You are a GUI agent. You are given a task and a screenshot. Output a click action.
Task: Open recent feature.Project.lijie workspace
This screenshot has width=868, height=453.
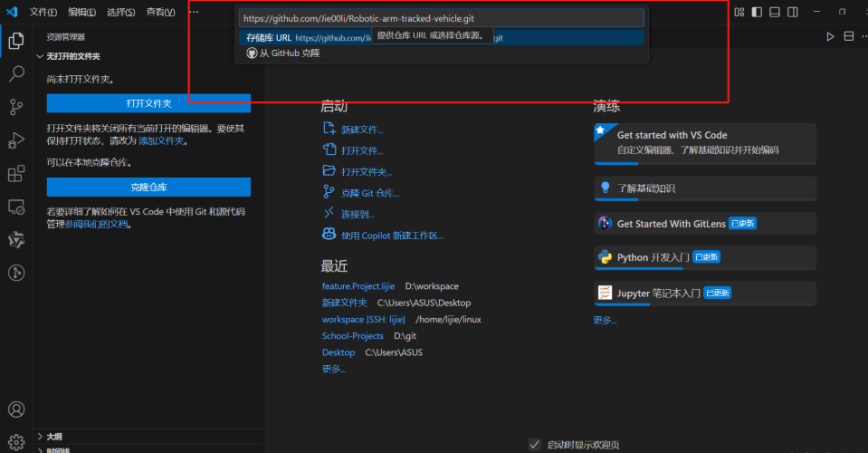(x=358, y=286)
